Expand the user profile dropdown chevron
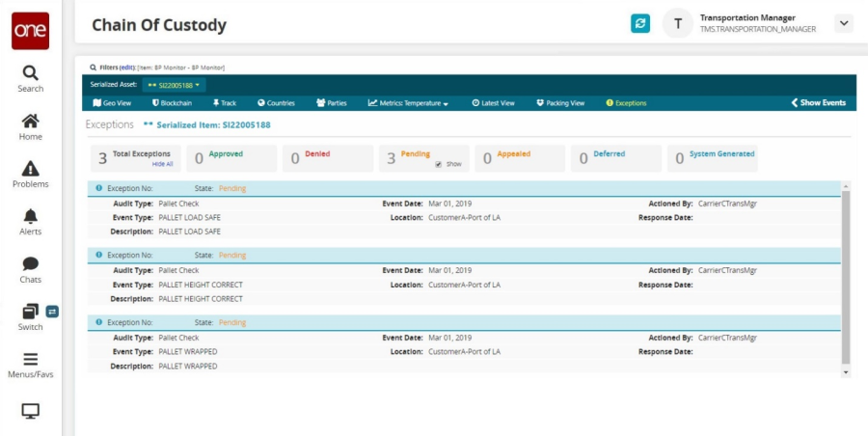868x436 pixels. (x=843, y=24)
